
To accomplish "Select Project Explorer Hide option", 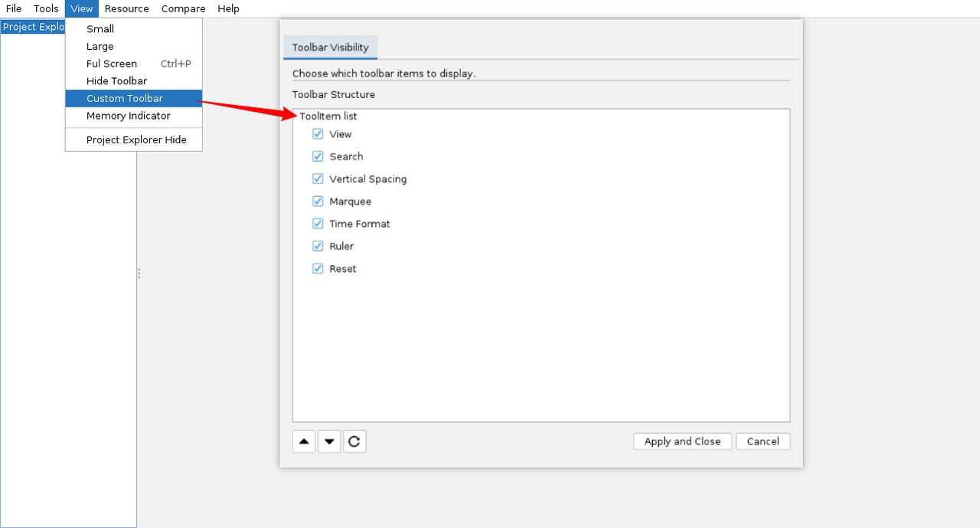I will [136, 140].
